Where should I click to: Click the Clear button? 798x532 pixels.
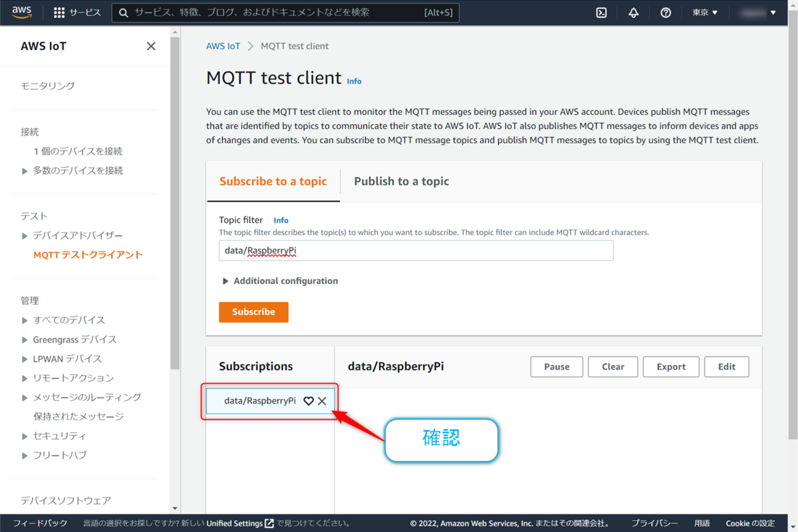(x=613, y=366)
